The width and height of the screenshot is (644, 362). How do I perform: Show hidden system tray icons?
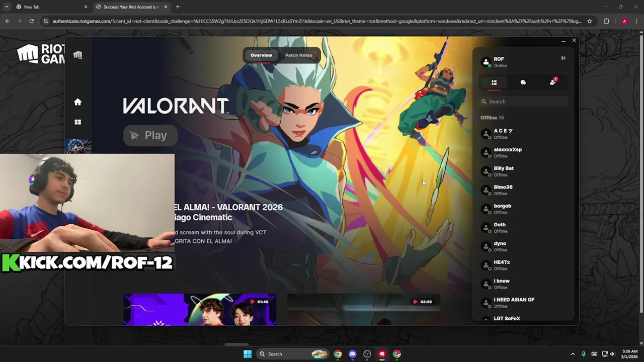pyautogui.click(x=573, y=354)
